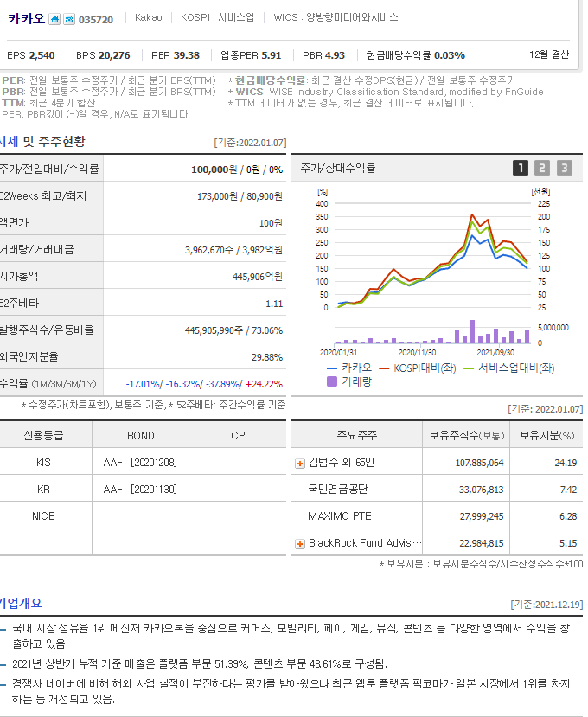Click 현금배당수익률 0.03% value
The height and width of the screenshot is (717, 588).
pyautogui.click(x=450, y=55)
